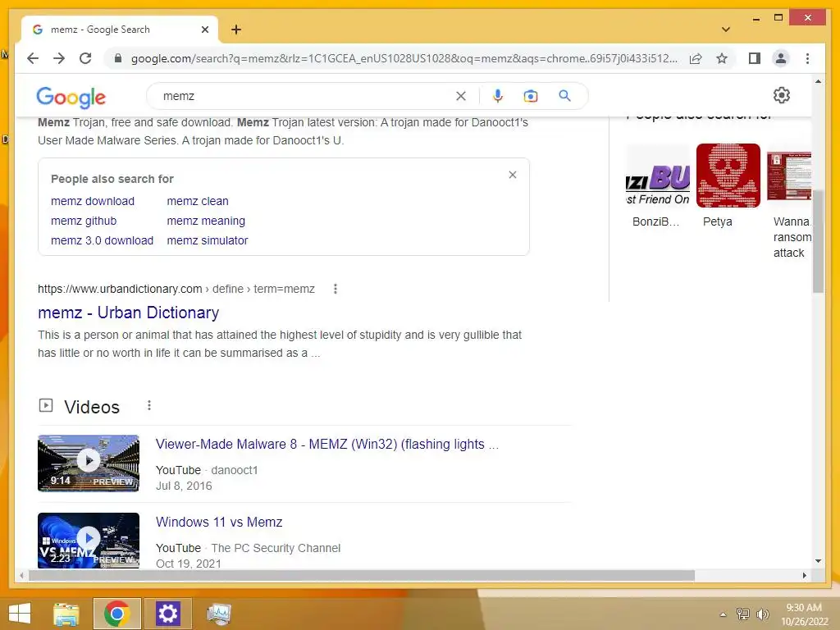840x630 pixels.
Task: Open the Windows 11 vs Memz video link
Action: 219,522
